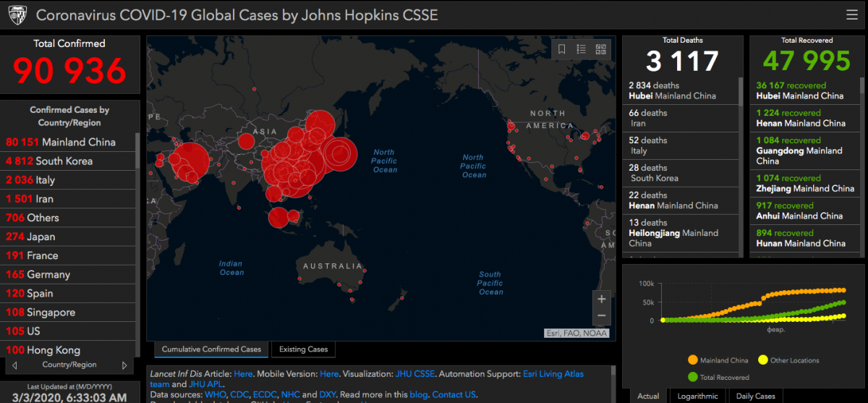The height and width of the screenshot is (403, 868).
Task: Select 108 Singapore row
Action: click(x=69, y=312)
